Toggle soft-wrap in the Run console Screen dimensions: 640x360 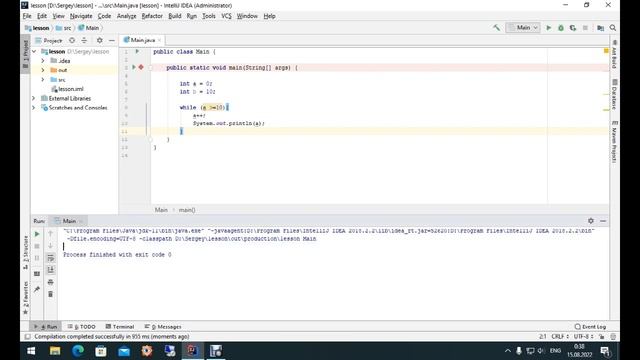point(51,258)
